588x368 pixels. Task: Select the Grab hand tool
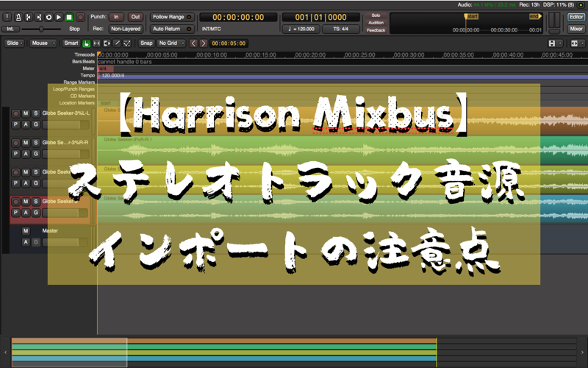tap(87, 43)
